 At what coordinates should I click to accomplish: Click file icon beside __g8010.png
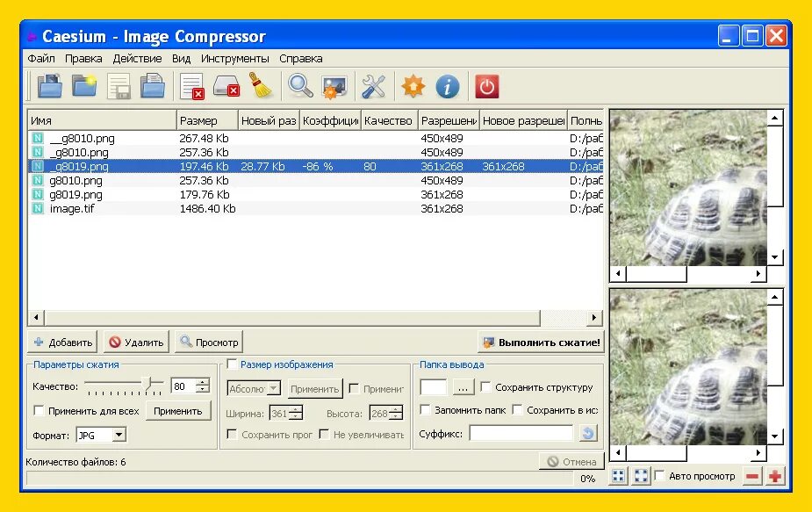pyautogui.click(x=38, y=139)
